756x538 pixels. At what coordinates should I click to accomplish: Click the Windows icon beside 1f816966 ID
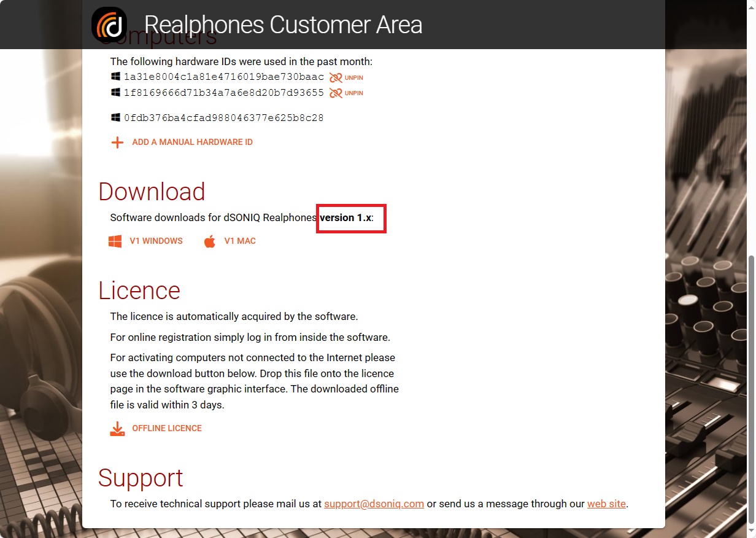coord(115,93)
